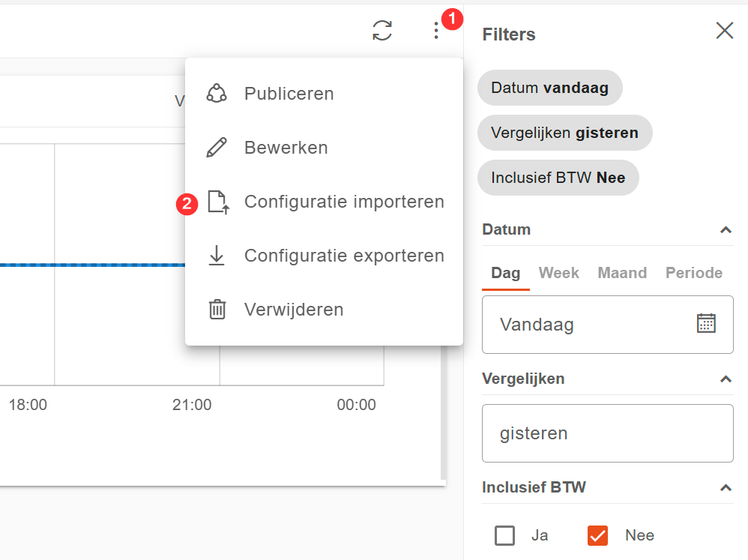Check the Ja checkbox for BTW
748x560 pixels.
tap(505, 535)
